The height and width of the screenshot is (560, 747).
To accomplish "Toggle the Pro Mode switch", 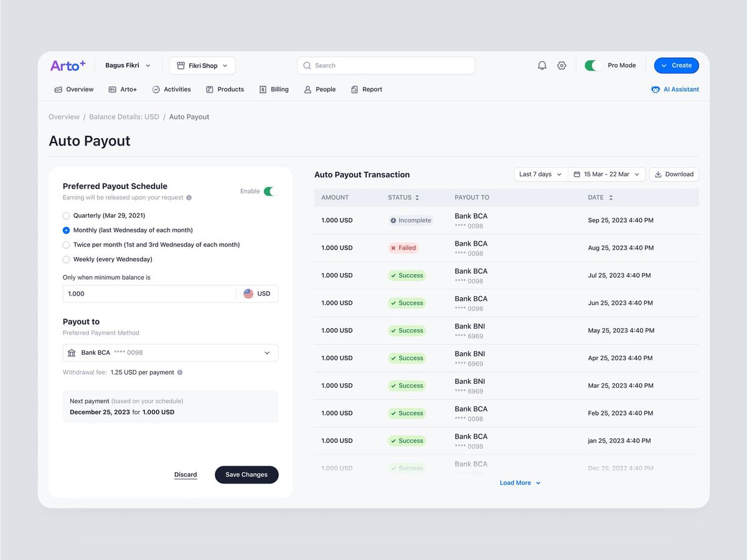I will pos(593,65).
